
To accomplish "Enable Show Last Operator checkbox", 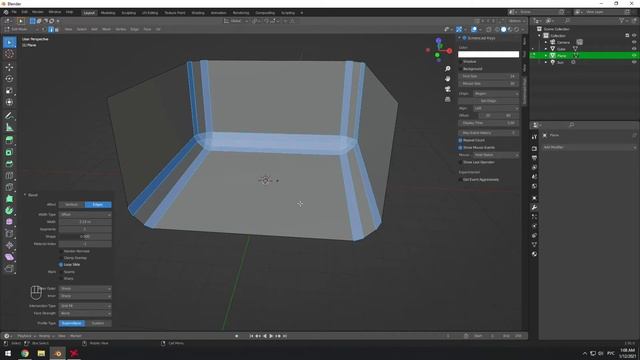I will pyautogui.click(x=460, y=162).
